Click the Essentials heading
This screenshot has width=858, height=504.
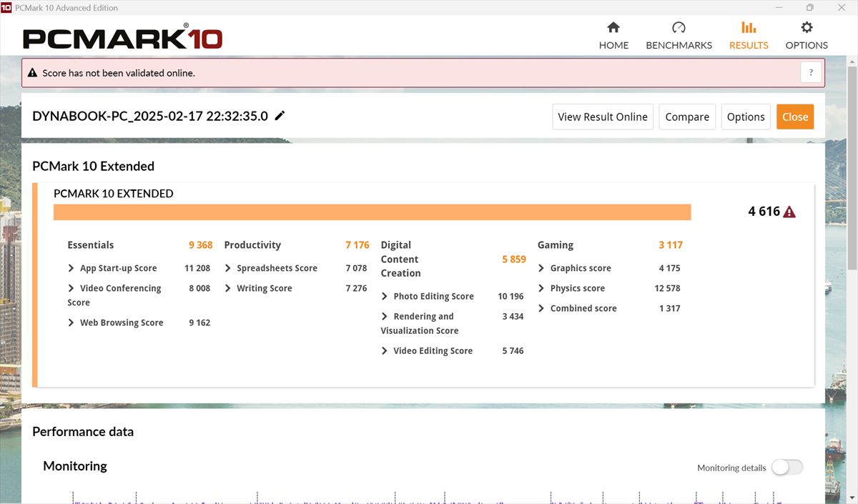tap(90, 244)
